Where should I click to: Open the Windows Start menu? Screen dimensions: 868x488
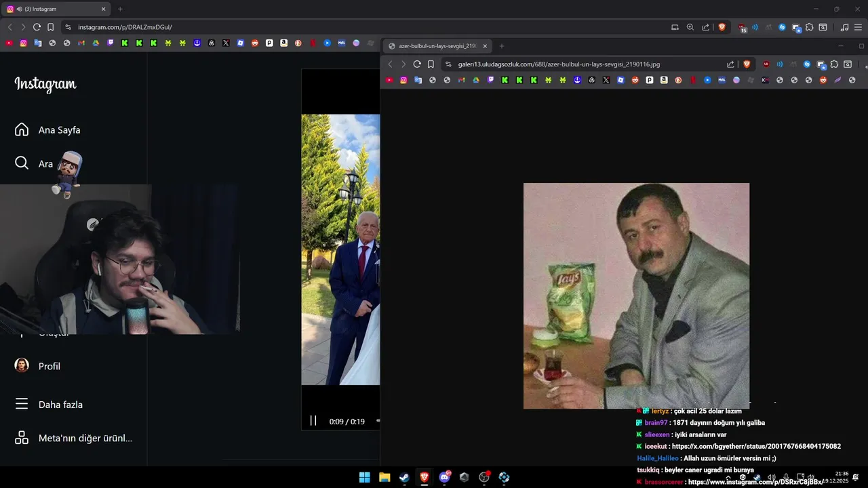364,477
